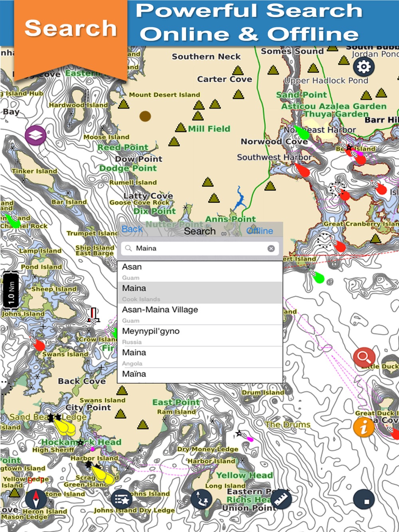
Task: Tap the Union Point label
Action: coord(249,508)
